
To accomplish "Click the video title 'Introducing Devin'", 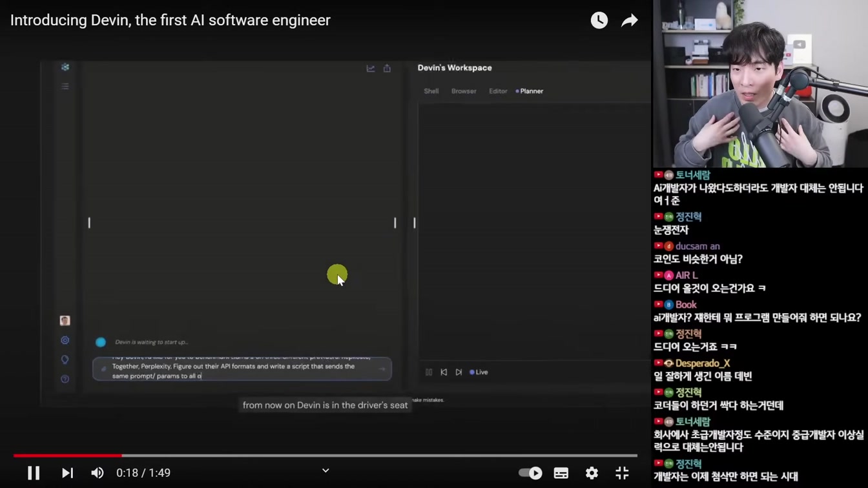I will click(x=170, y=20).
